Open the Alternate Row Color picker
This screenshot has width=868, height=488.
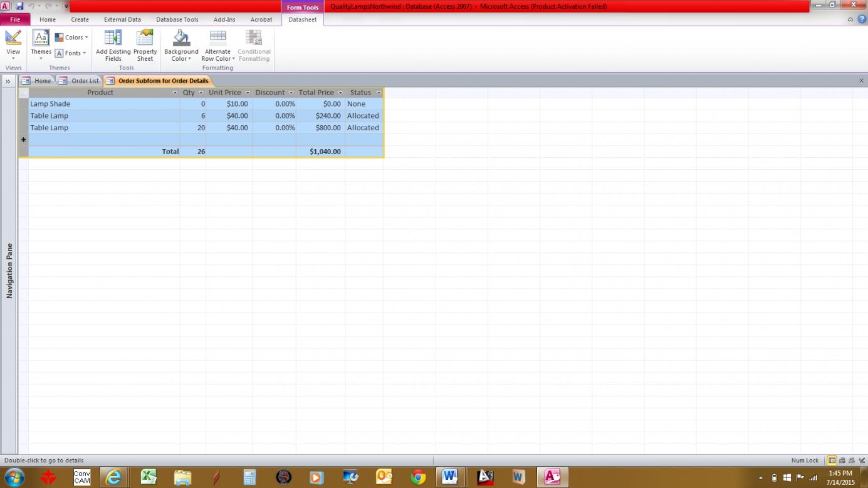click(x=218, y=46)
